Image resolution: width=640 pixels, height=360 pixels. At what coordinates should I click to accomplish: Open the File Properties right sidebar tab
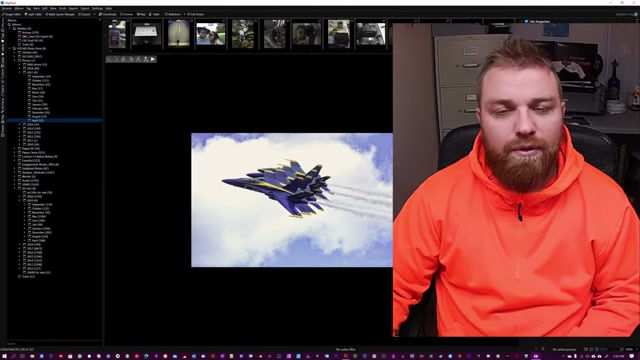tap(537, 21)
